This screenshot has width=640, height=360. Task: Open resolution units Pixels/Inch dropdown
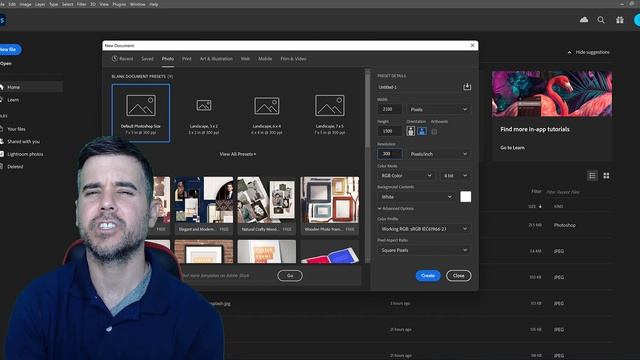pos(439,154)
